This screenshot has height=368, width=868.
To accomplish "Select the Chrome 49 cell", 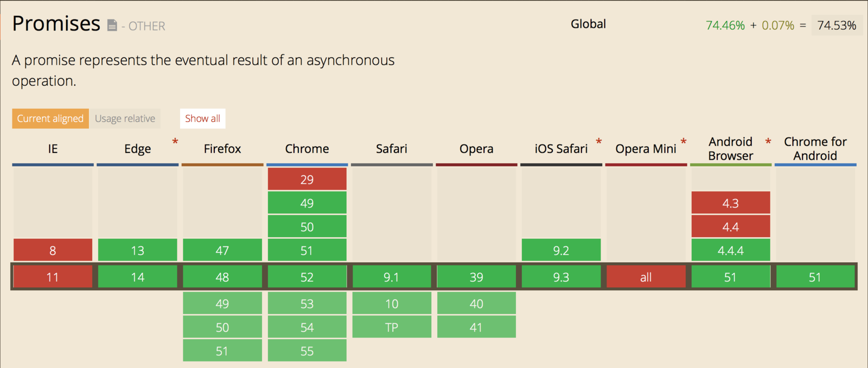I will pos(307,203).
